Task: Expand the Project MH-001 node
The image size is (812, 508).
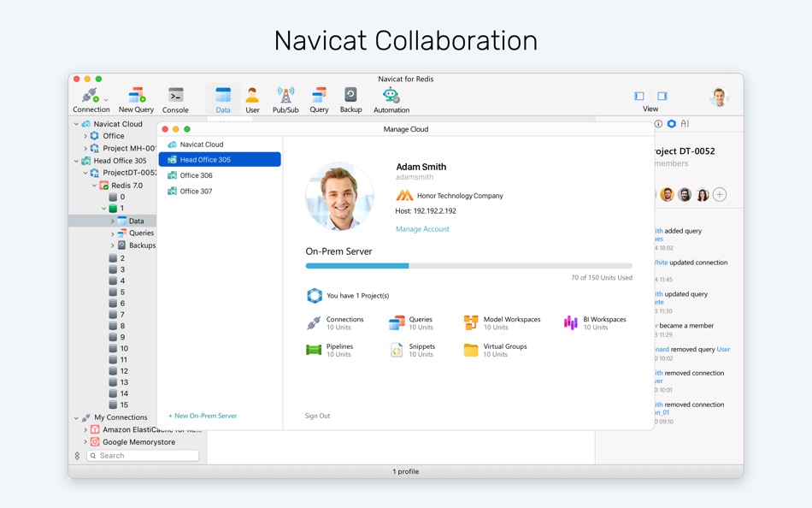Action: pyautogui.click(x=85, y=148)
